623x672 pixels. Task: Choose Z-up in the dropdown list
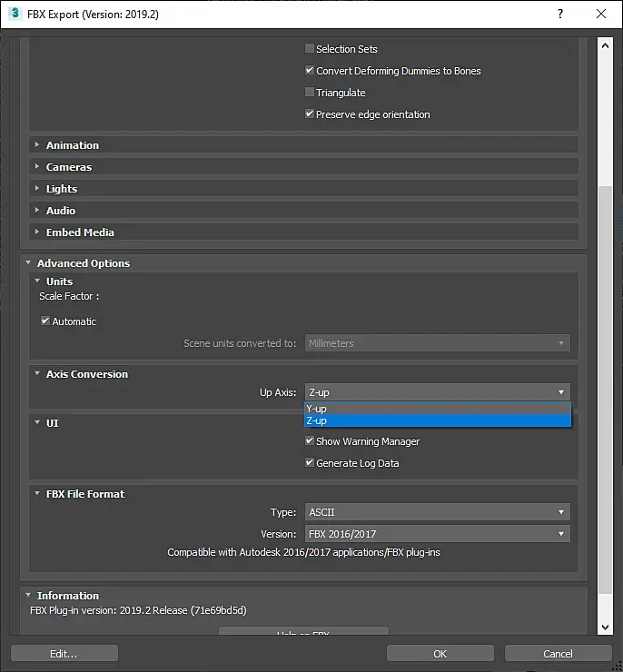(x=438, y=420)
